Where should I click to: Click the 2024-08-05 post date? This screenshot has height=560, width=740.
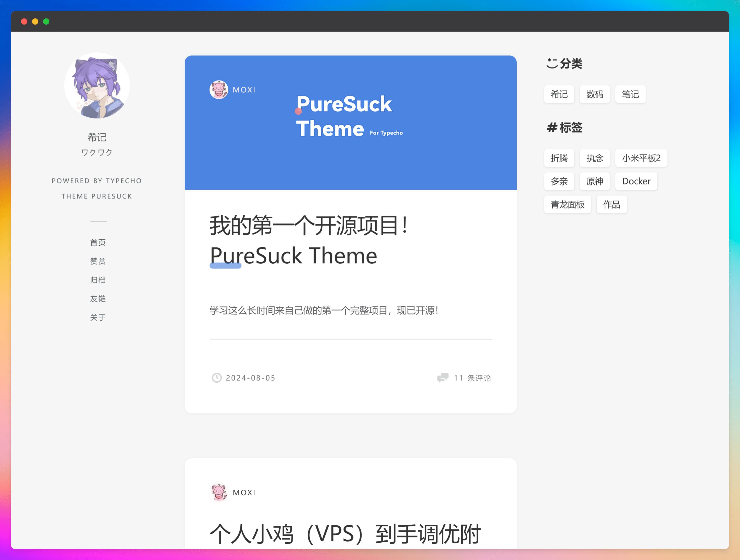[x=251, y=378]
